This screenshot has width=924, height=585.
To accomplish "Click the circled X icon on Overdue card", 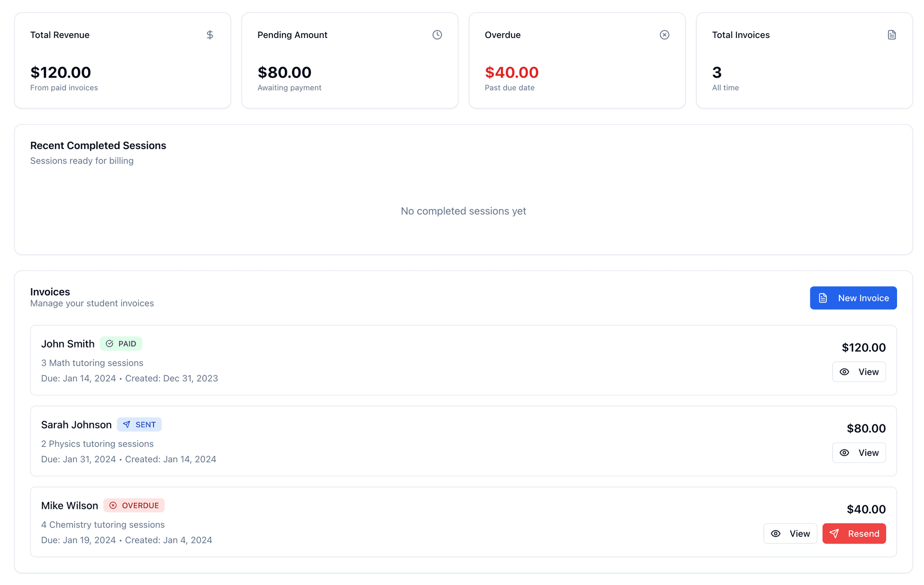I will tap(664, 35).
